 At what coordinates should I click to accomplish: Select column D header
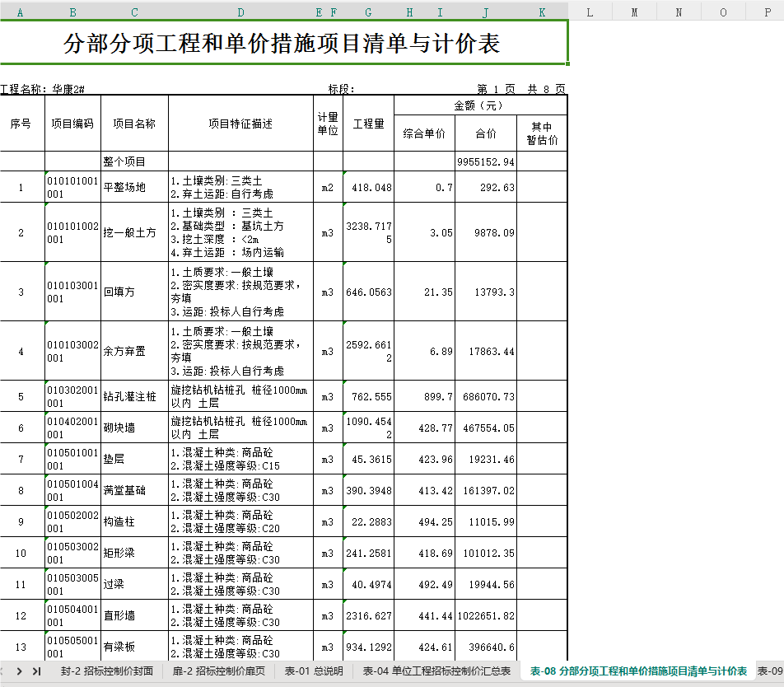pos(241,12)
